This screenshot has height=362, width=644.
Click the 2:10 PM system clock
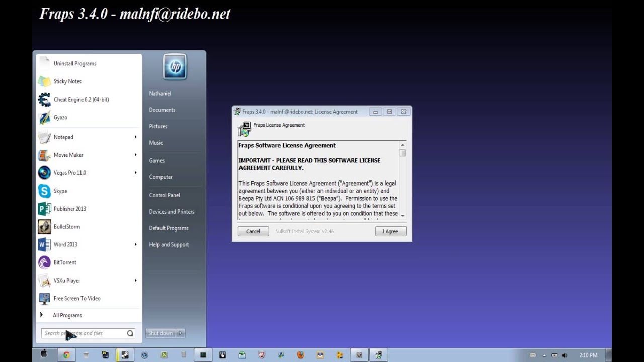pos(588,355)
